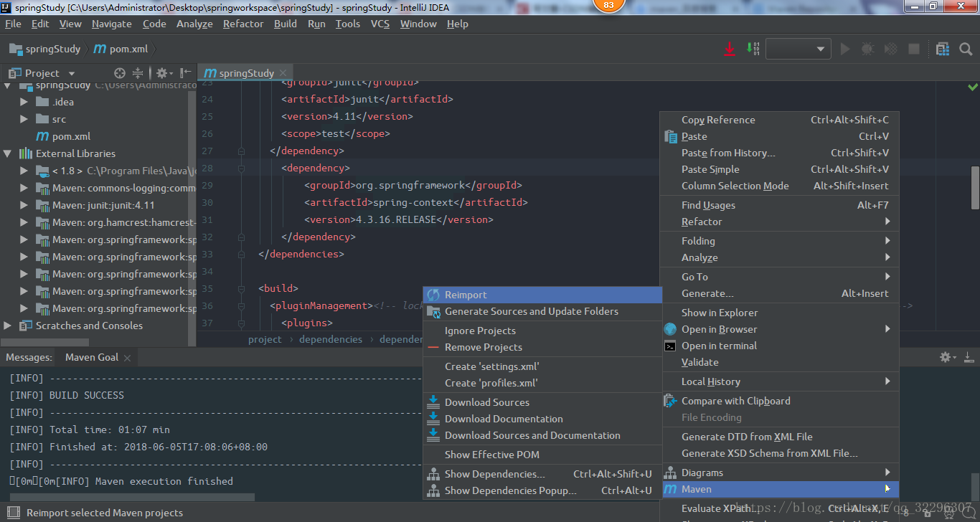980x522 pixels.
Task: Expand the src folder
Action: click(x=24, y=119)
